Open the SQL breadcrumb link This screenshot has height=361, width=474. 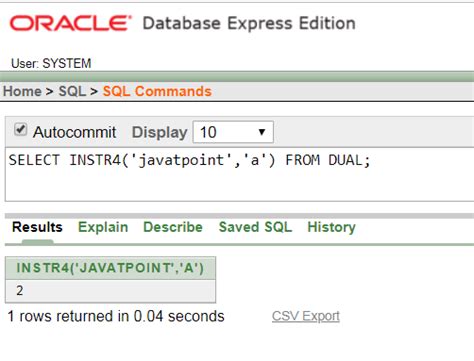[x=72, y=91]
